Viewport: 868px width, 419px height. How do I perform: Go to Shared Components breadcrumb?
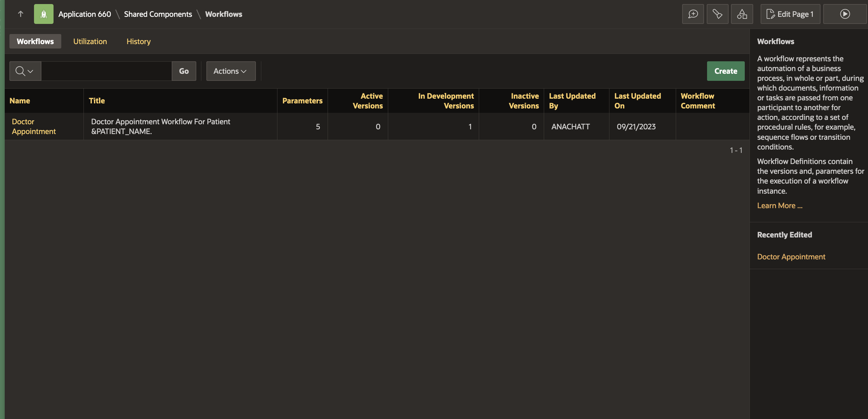158,14
